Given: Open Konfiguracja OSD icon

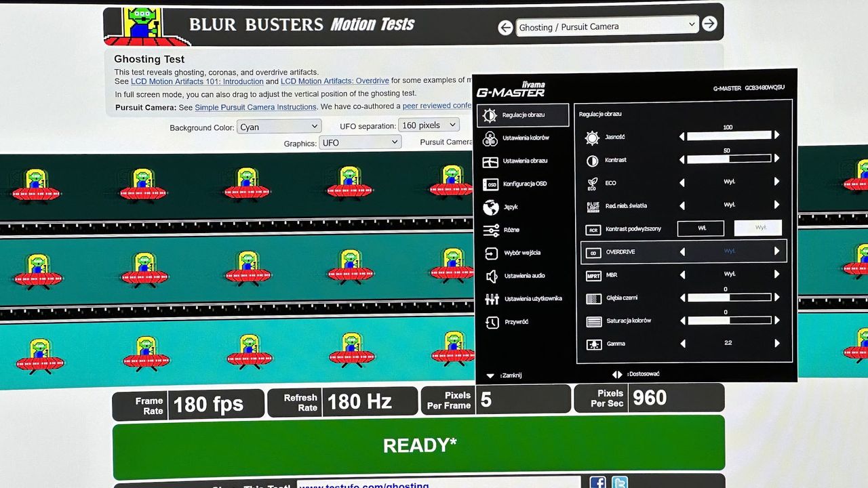Looking at the screenshot, I should [491, 184].
